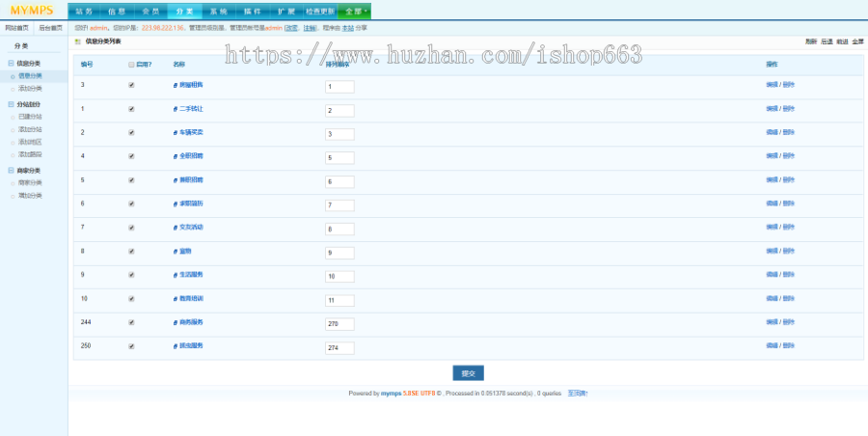Collapse the 商家分类 sidebar section icon
The image size is (868, 436).
11,171
